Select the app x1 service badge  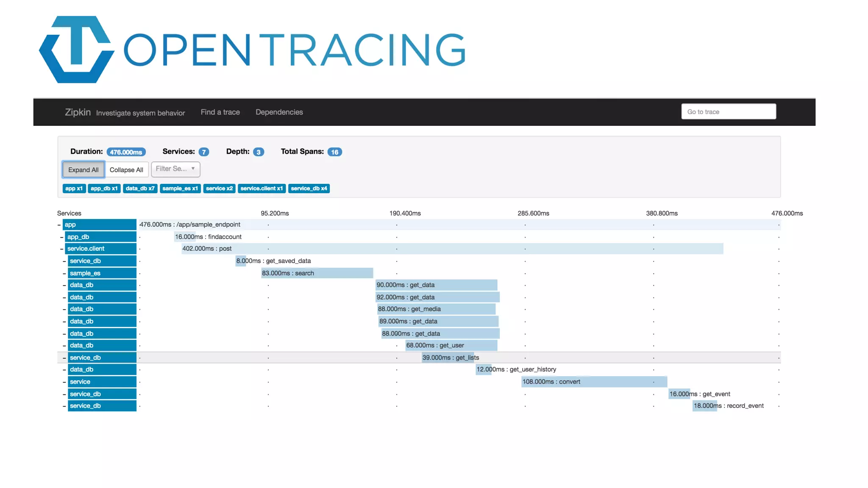coord(74,189)
